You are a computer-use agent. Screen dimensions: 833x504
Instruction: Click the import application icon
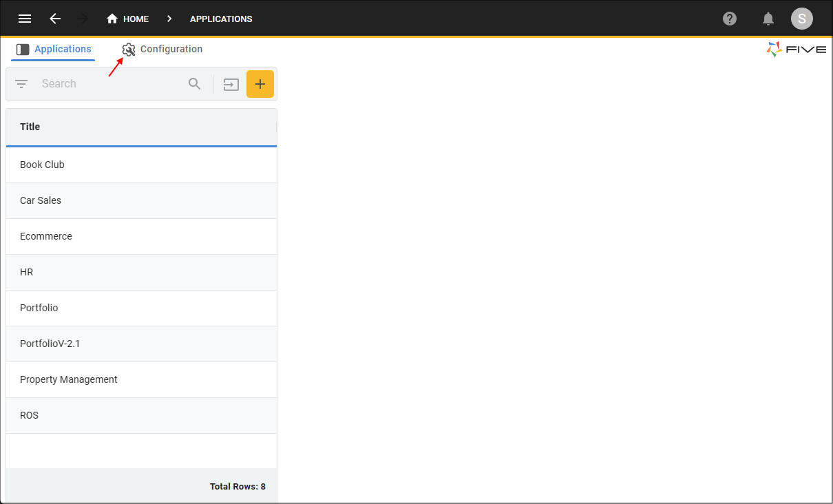coord(231,85)
